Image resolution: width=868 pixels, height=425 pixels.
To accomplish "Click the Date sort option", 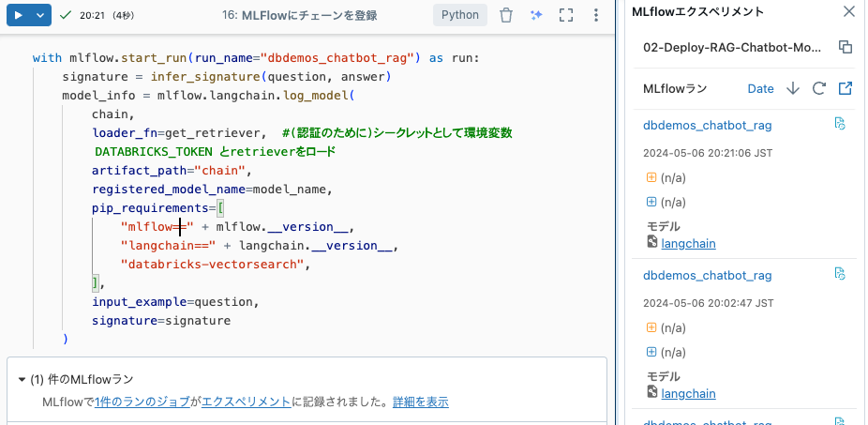I will pos(760,88).
